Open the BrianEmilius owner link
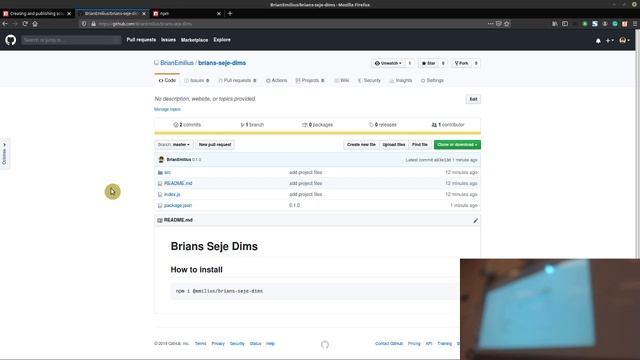Viewport: 640px width, 360px height. (x=177, y=63)
